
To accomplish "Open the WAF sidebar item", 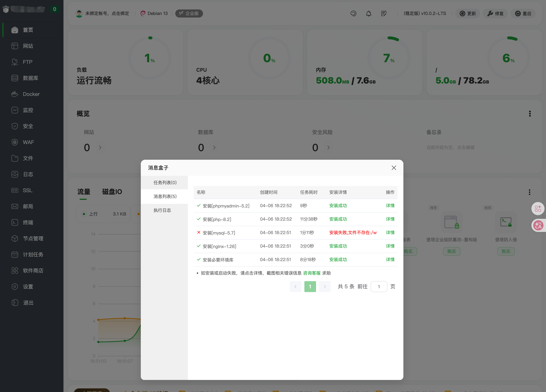I will pyautogui.click(x=28, y=142).
